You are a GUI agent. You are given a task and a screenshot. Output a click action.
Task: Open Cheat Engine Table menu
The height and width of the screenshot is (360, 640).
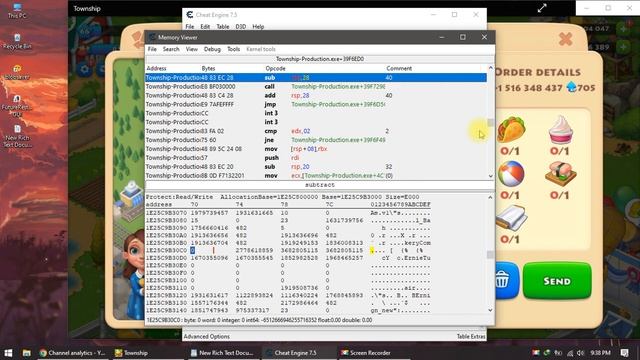tap(222, 27)
